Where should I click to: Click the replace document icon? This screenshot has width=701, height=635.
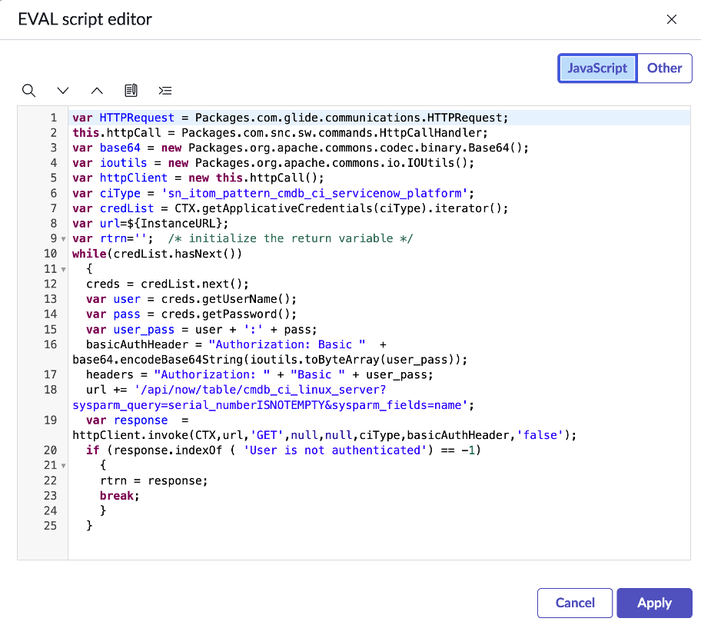click(131, 91)
